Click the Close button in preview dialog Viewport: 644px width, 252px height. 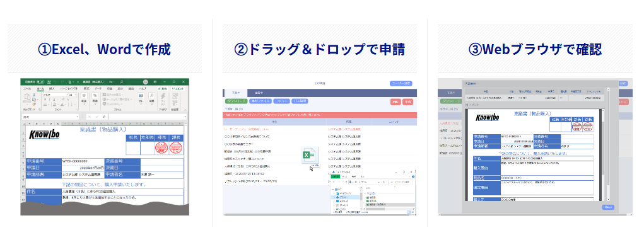(x=607, y=207)
